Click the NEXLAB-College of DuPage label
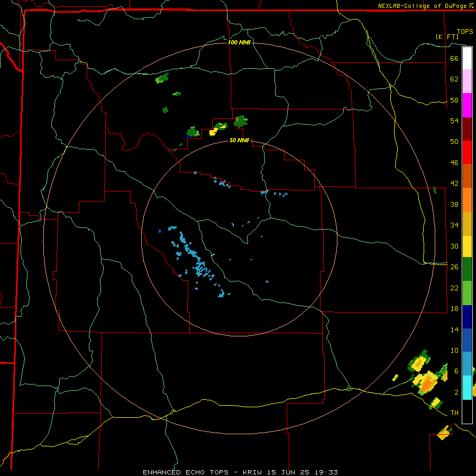 [422, 6]
